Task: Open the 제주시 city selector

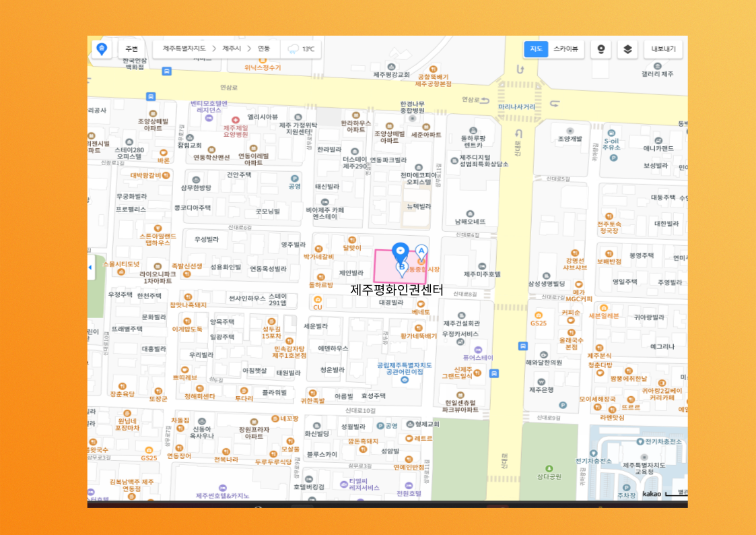Action: (x=232, y=49)
